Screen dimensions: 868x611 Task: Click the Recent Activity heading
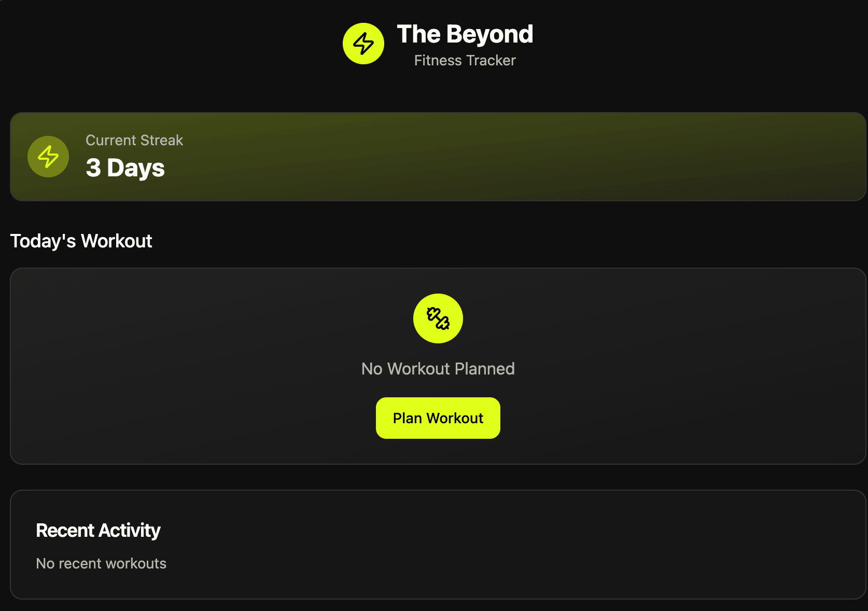[98, 531]
